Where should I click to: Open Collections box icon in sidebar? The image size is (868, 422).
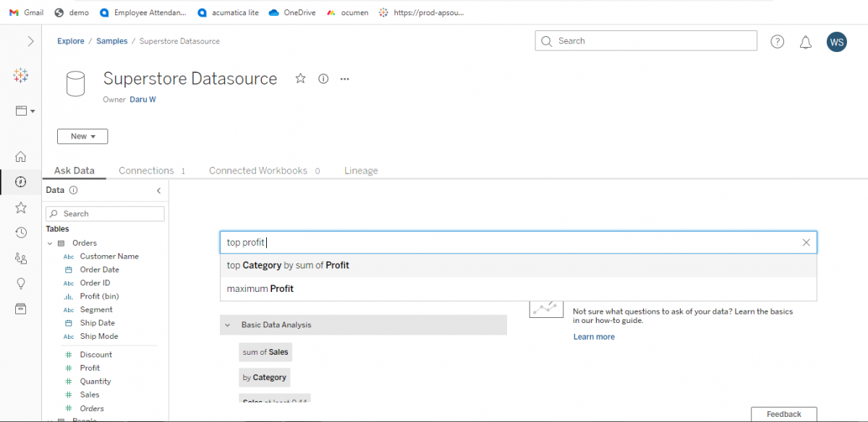[20, 308]
